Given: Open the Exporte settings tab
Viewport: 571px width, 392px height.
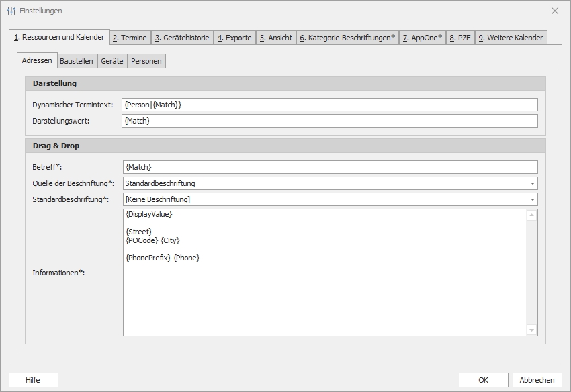Looking at the screenshot, I should pyautogui.click(x=234, y=38).
